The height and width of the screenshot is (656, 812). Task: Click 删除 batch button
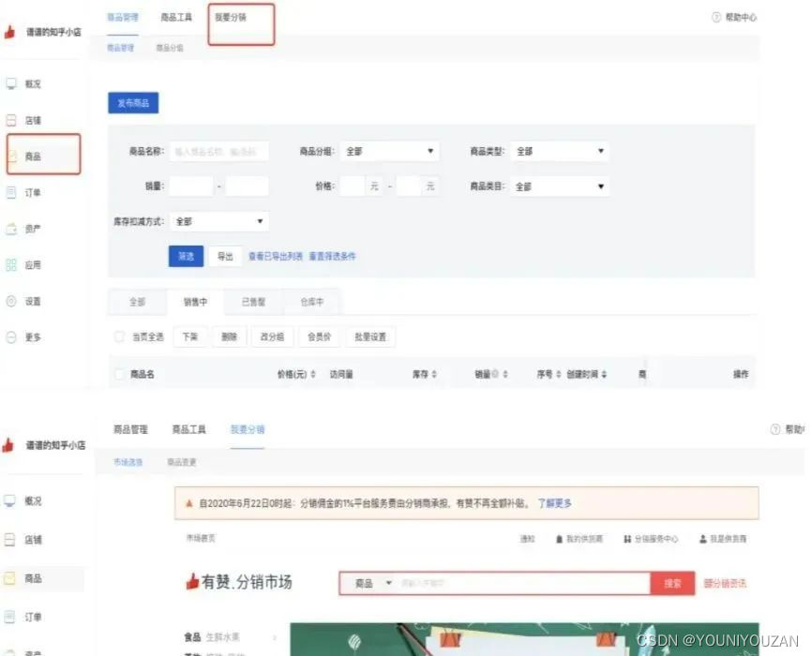click(230, 336)
